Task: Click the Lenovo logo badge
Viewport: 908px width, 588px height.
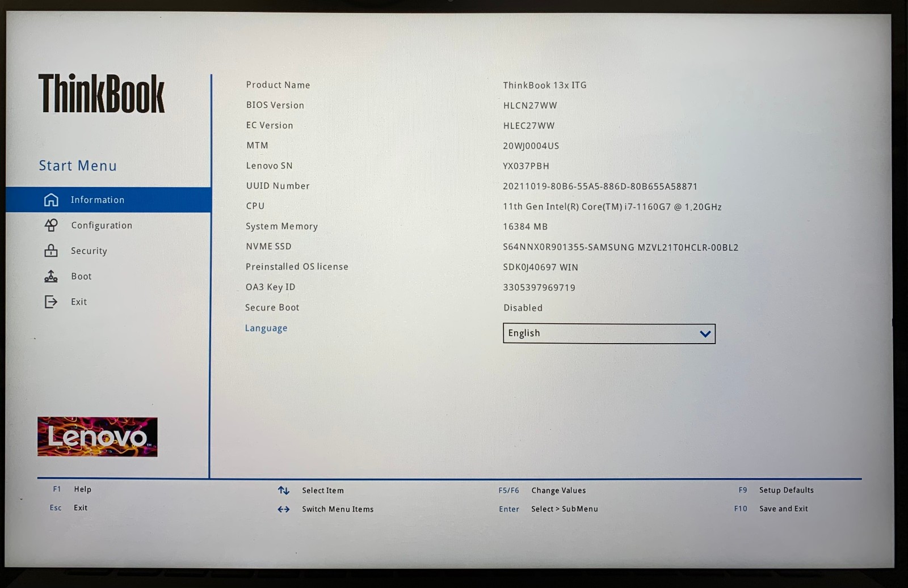Action: [x=98, y=437]
